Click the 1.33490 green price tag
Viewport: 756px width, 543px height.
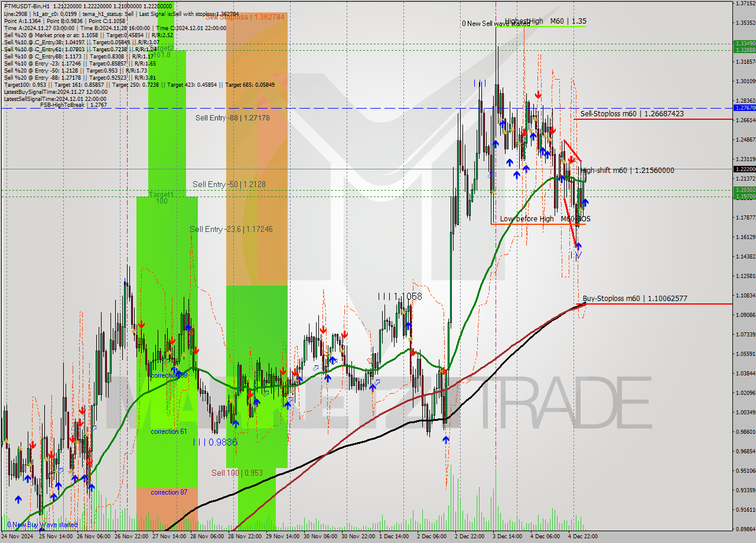744,44
